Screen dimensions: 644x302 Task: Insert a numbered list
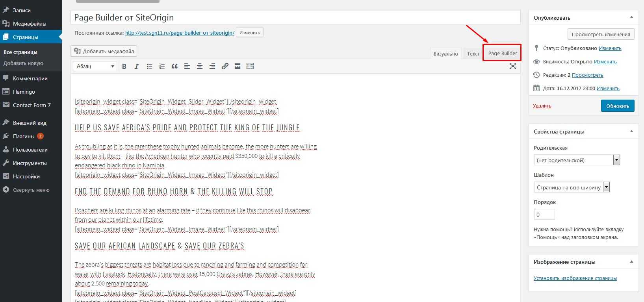click(162, 67)
